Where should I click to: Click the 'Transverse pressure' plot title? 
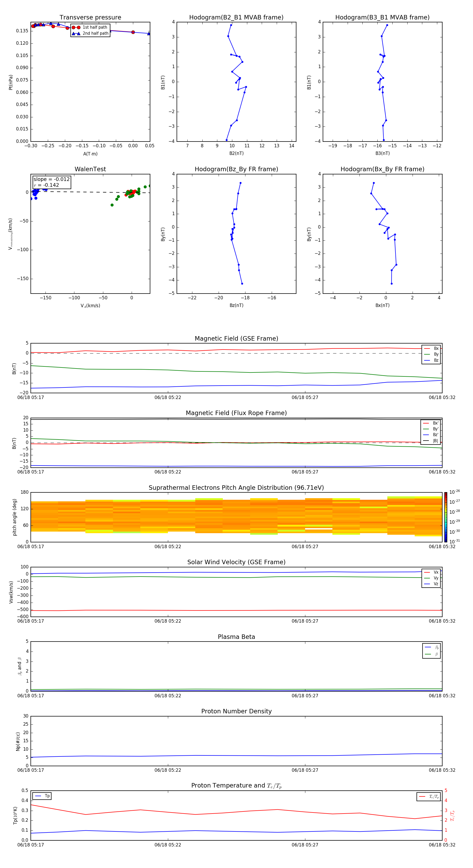click(x=90, y=18)
